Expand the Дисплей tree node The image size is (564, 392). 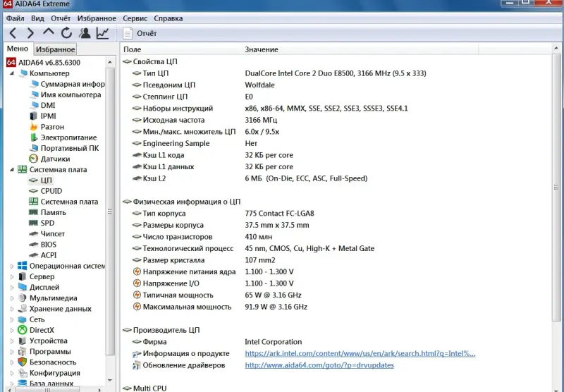12,288
